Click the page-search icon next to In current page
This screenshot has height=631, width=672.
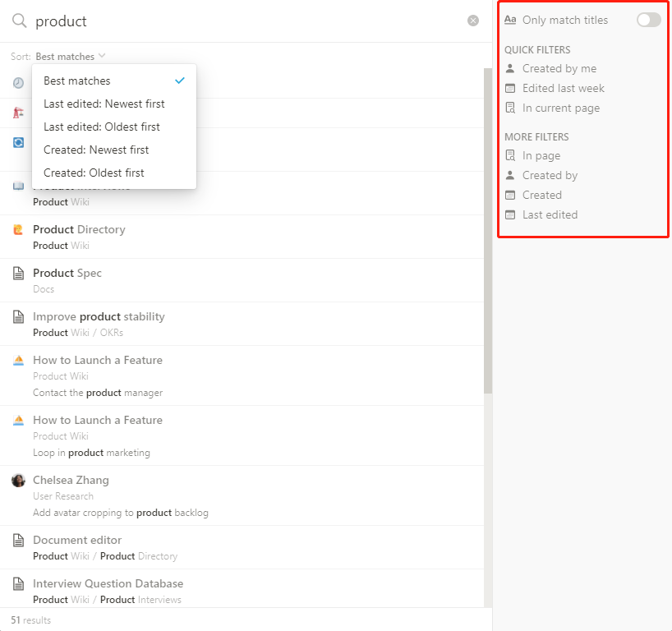point(510,108)
